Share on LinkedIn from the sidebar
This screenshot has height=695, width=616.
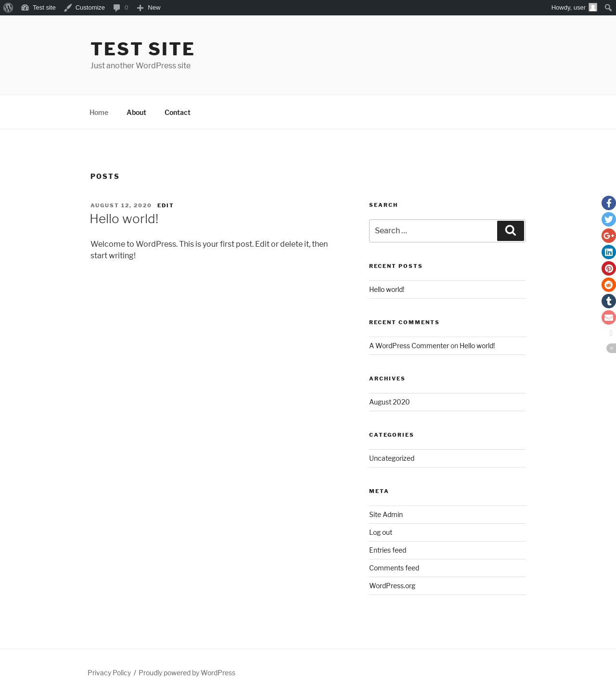click(609, 252)
